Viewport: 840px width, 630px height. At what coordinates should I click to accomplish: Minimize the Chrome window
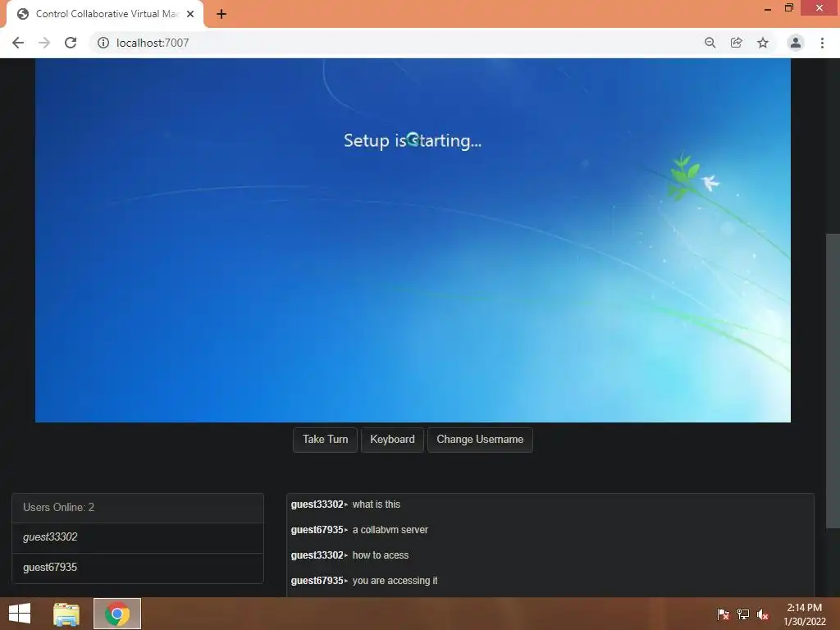[x=768, y=8]
